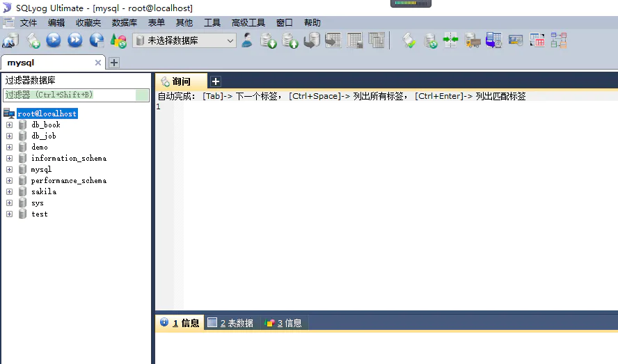The height and width of the screenshot is (364, 618).
Task: Open the schema synchronization database refresh icon
Action: [430, 40]
